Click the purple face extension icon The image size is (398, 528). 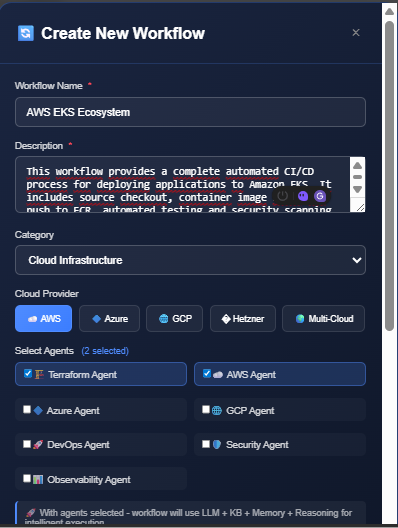[x=303, y=196]
